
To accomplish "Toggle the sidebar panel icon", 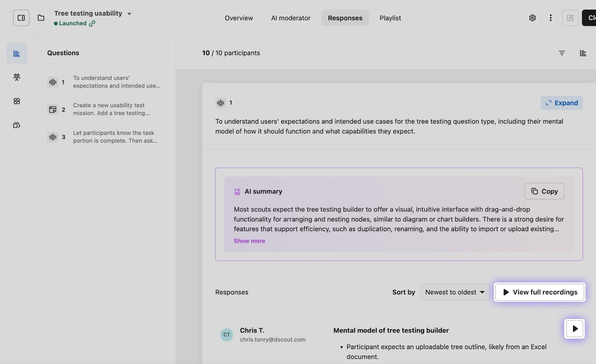I will [x=21, y=18].
